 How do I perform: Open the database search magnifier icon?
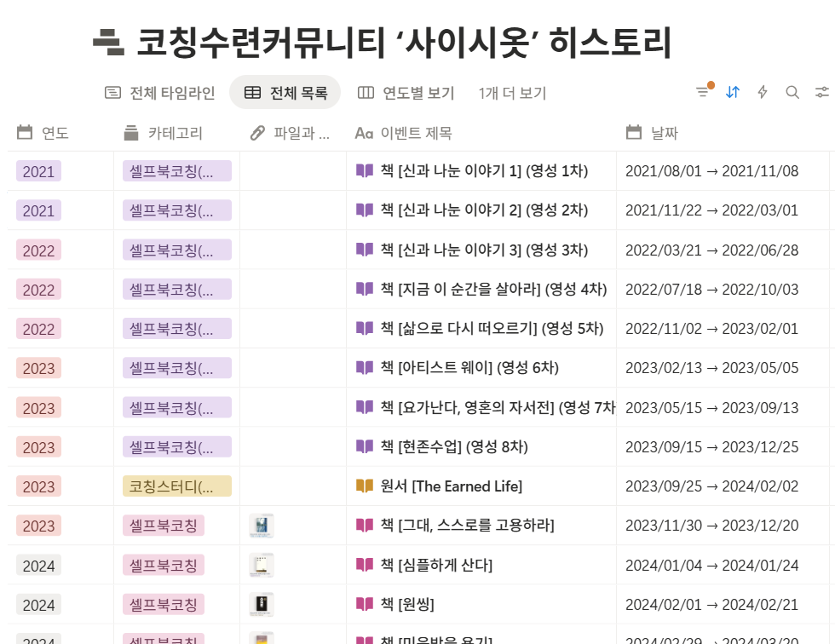point(791,93)
